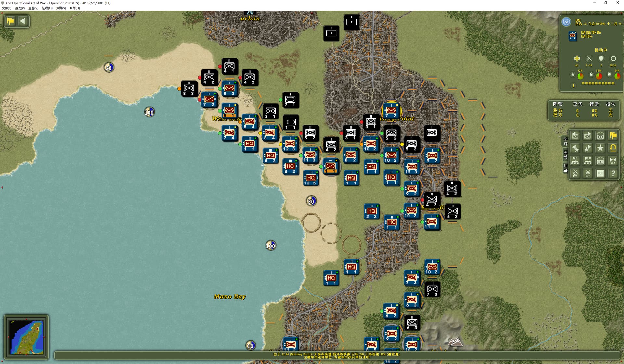
Task: Click the light map sheet icon
Action: pyautogui.click(x=600, y=173)
